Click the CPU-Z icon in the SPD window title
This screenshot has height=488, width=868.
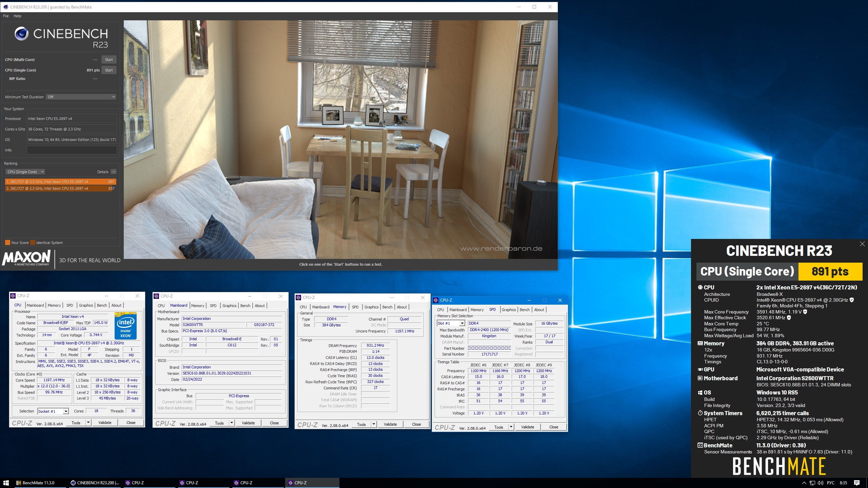436,300
